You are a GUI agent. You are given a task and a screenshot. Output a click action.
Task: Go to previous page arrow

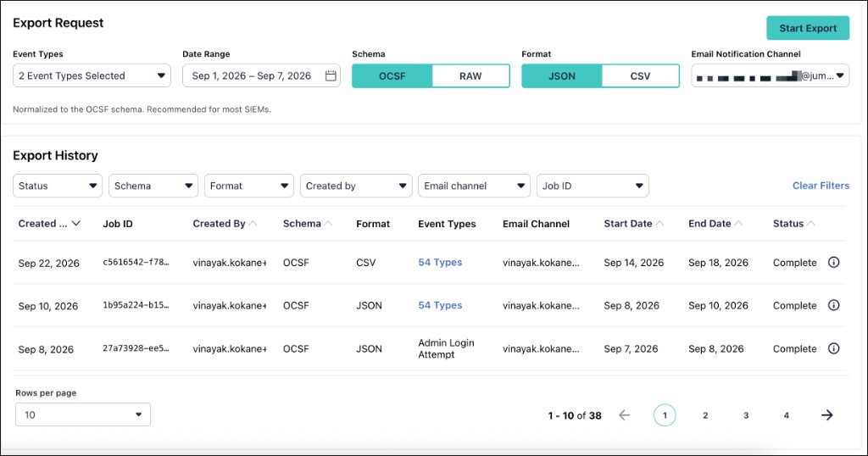(624, 415)
